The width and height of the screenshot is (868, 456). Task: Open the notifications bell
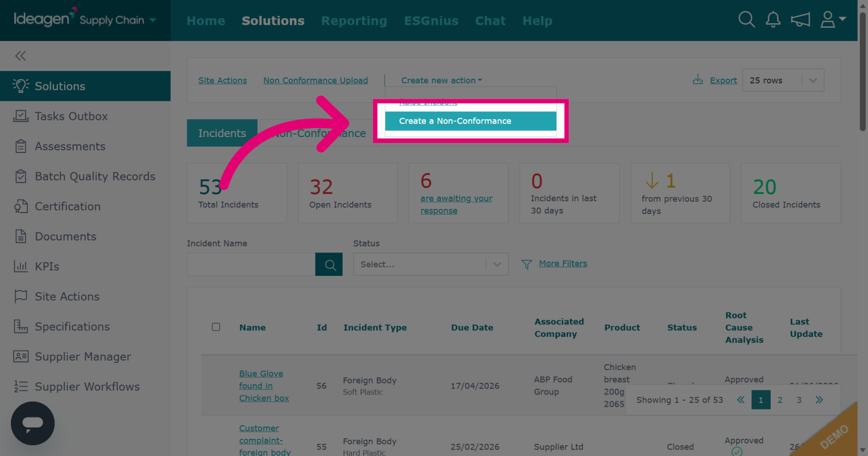(773, 19)
